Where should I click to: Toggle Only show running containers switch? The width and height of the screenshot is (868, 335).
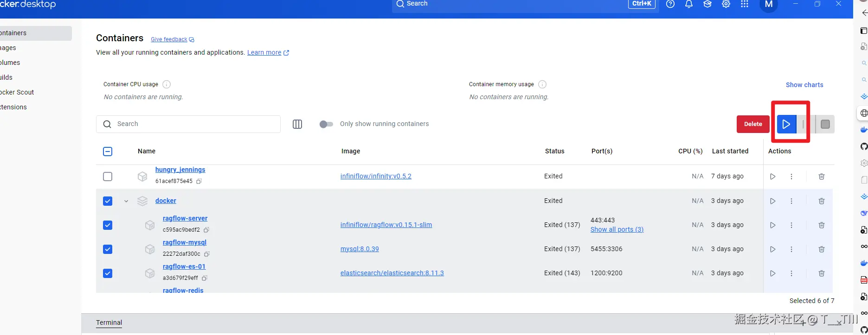pyautogui.click(x=326, y=124)
